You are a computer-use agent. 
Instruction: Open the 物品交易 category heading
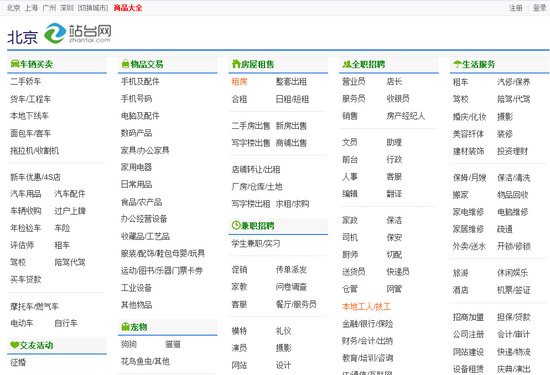[147, 64]
